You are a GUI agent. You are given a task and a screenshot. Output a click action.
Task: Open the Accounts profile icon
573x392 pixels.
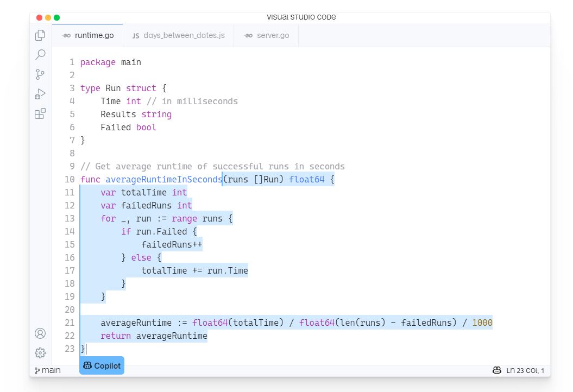[x=40, y=333]
